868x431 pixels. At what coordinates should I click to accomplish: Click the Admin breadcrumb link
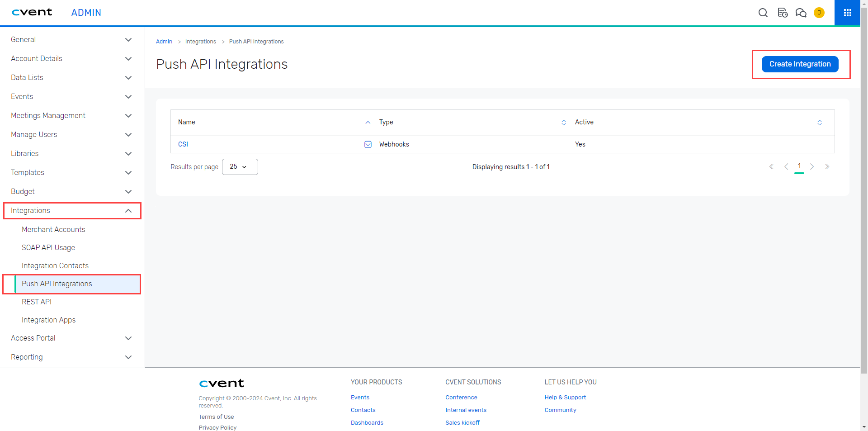pyautogui.click(x=164, y=42)
